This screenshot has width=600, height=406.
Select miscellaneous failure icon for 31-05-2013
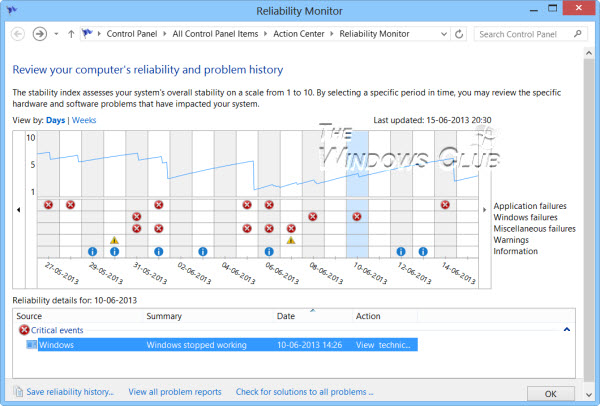(137, 228)
